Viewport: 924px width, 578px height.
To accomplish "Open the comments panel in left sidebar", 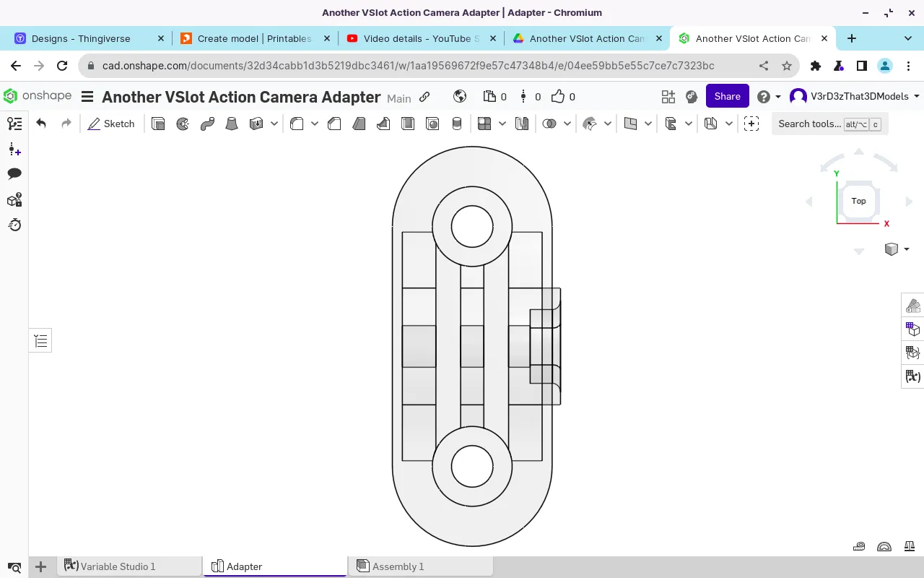I will tap(14, 173).
